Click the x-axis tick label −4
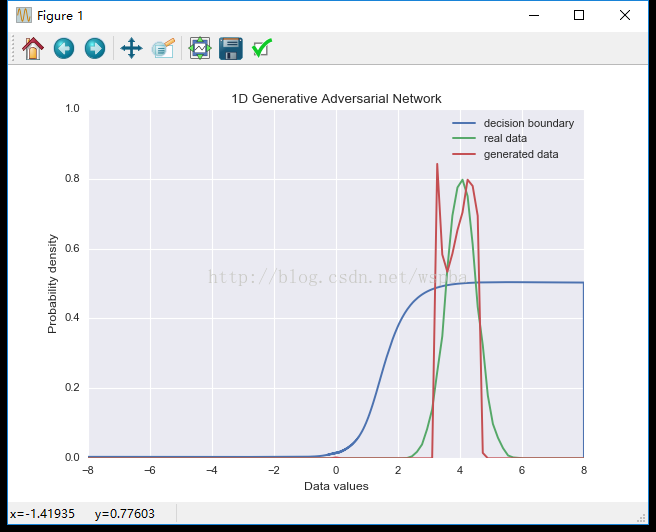The width and height of the screenshot is (656, 532). tap(212, 471)
